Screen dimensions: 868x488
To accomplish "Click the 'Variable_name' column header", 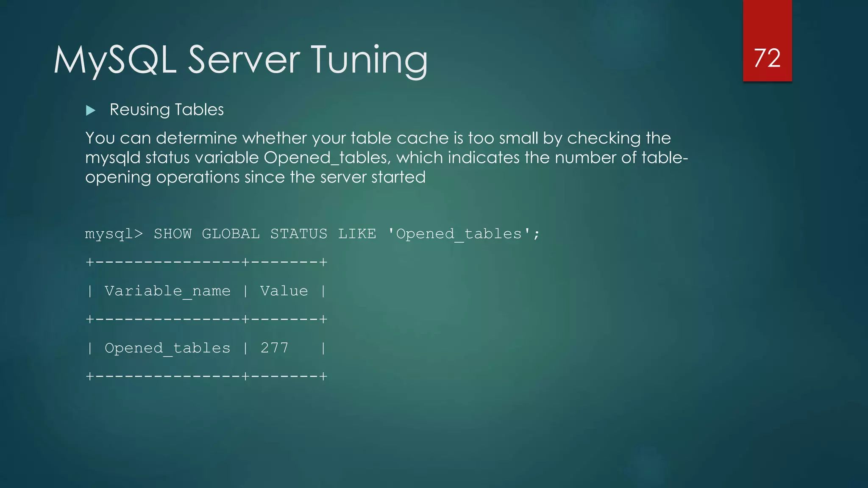I will (167, 291).
